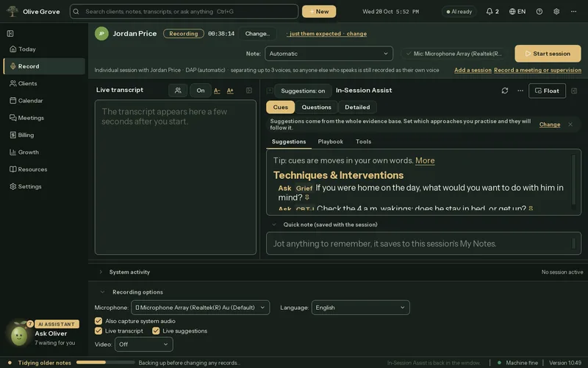Toggle the Live transcript On button
This screenshot has height=368, width=588.
201,91
